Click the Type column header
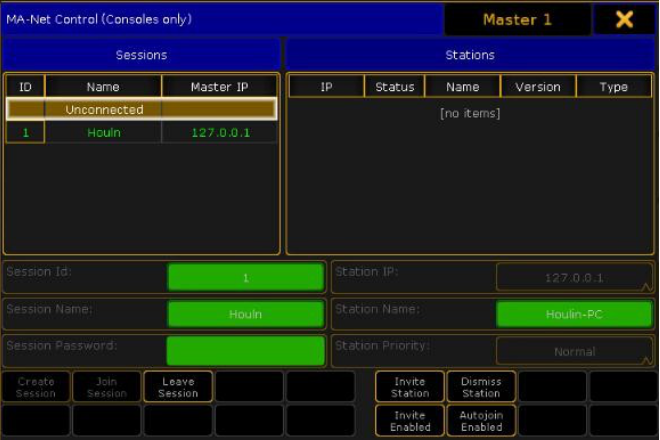The height and width of the screenshot is (440, 660). coord(614,87)
